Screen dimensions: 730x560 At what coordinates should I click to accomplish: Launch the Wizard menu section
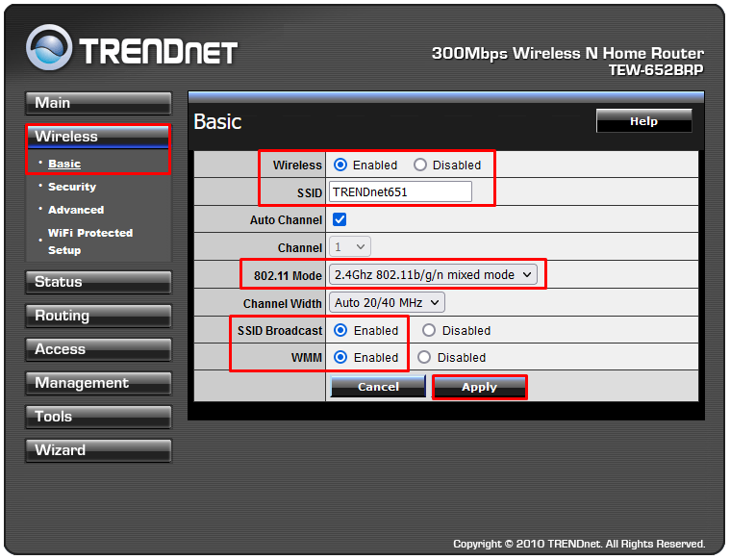[x=98, y=450]
